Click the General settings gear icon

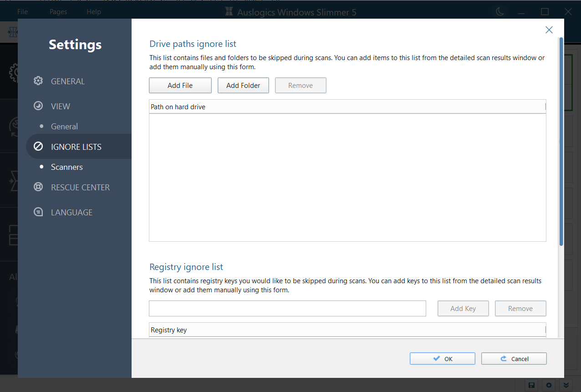click(38, 81)
